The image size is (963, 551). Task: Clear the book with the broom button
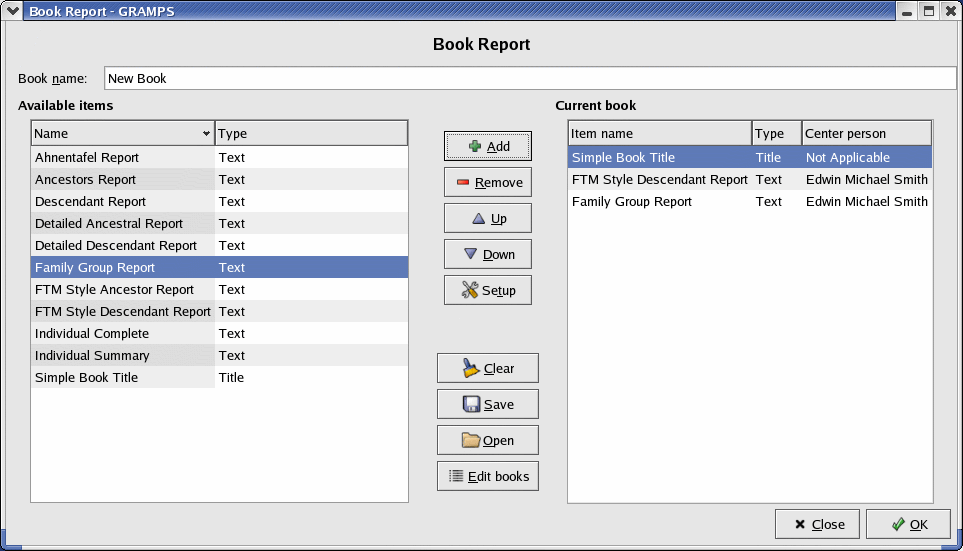(x=487, y=368)
